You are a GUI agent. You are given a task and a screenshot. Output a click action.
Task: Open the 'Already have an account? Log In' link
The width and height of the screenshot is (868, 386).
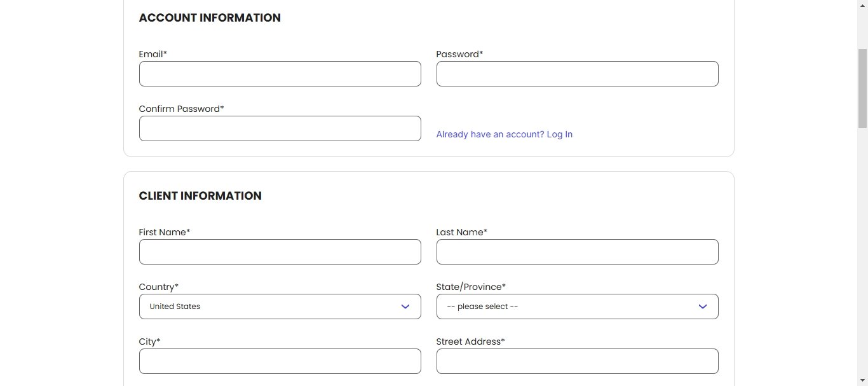(x=505, y=134)
